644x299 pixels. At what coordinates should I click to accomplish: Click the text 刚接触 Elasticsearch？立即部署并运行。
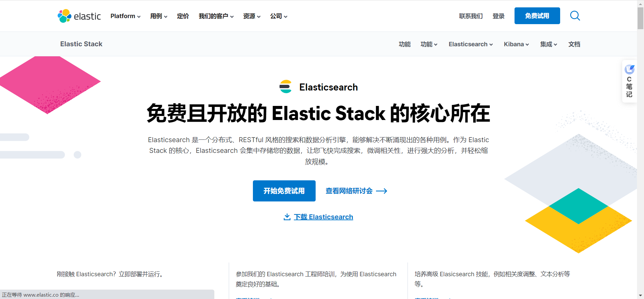click(111, 274)
